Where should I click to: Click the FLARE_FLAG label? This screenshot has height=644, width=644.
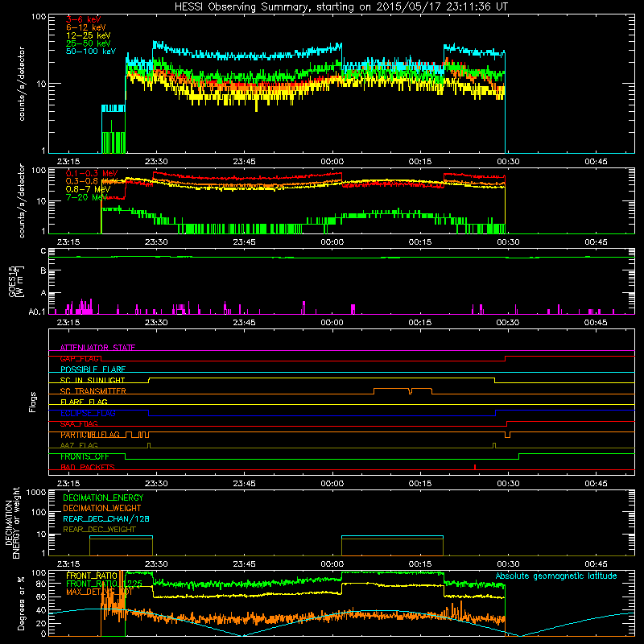(x=84, y=402)
